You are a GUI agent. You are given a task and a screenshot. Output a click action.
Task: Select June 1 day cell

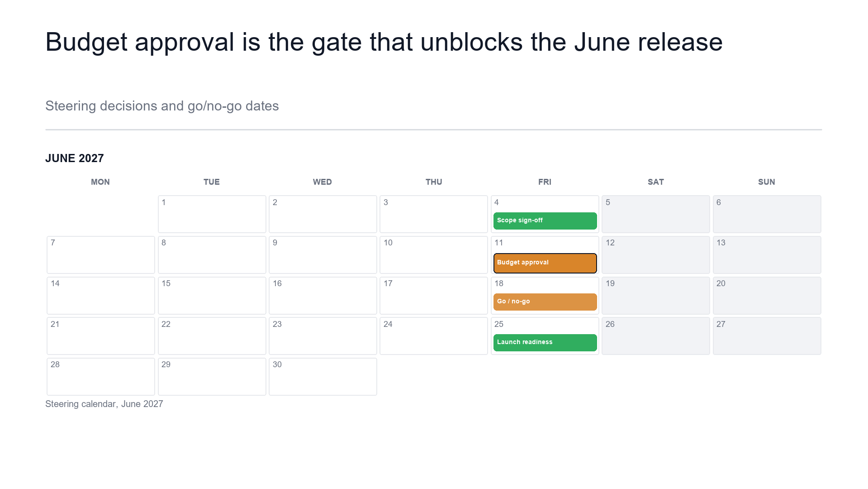pyautogui.click(x=212, y=214)
